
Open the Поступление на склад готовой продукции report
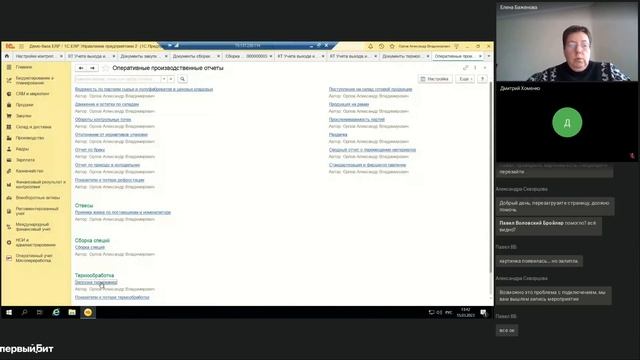370,89
